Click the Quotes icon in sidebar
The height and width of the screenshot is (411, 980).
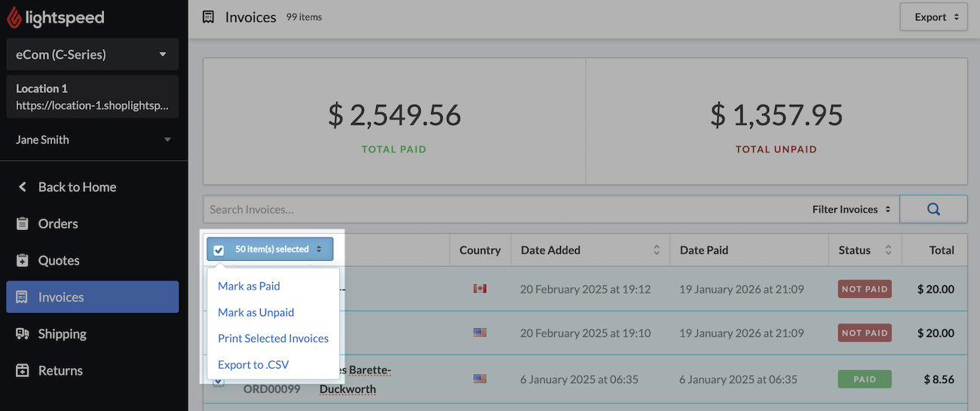(x=23, y=261)
